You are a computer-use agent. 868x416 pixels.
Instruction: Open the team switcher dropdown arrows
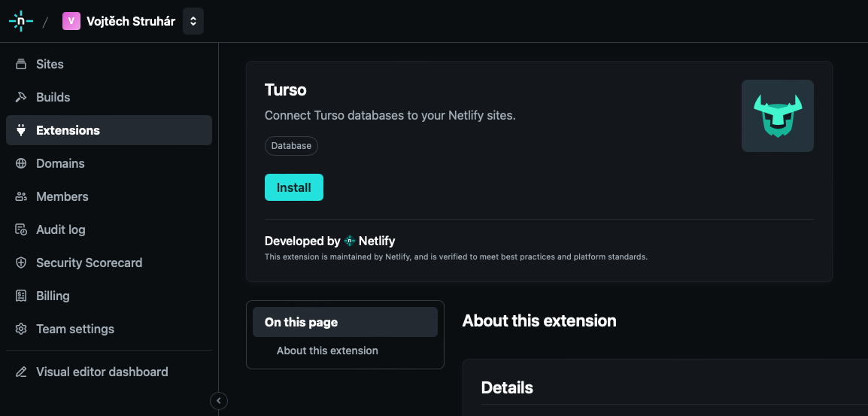[x=193, y=21]
